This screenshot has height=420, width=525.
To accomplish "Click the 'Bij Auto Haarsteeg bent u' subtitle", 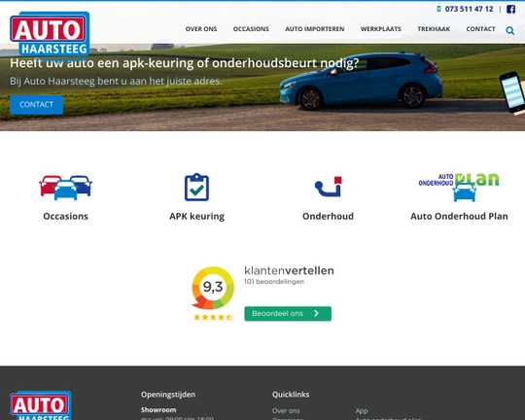I will pos(116,81).
